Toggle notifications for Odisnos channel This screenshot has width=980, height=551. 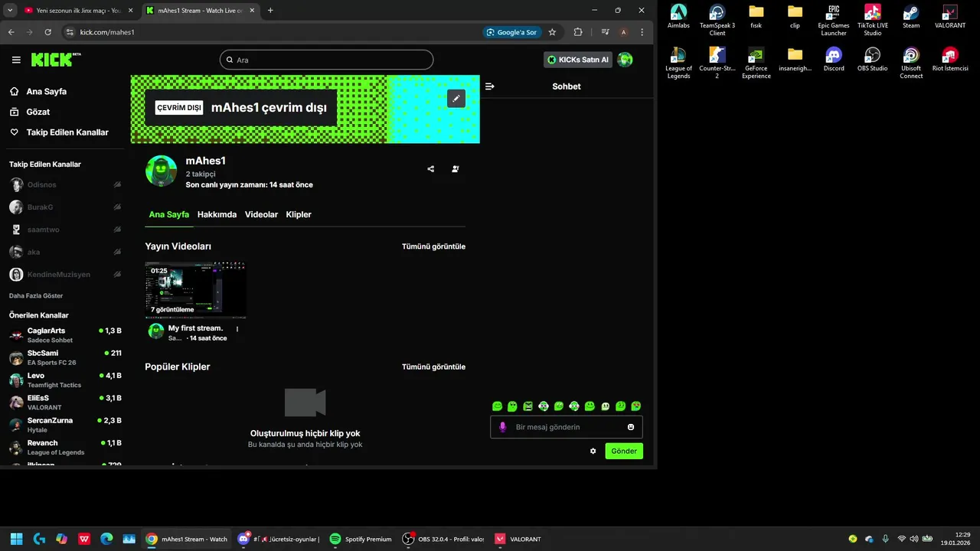point(118,184)
